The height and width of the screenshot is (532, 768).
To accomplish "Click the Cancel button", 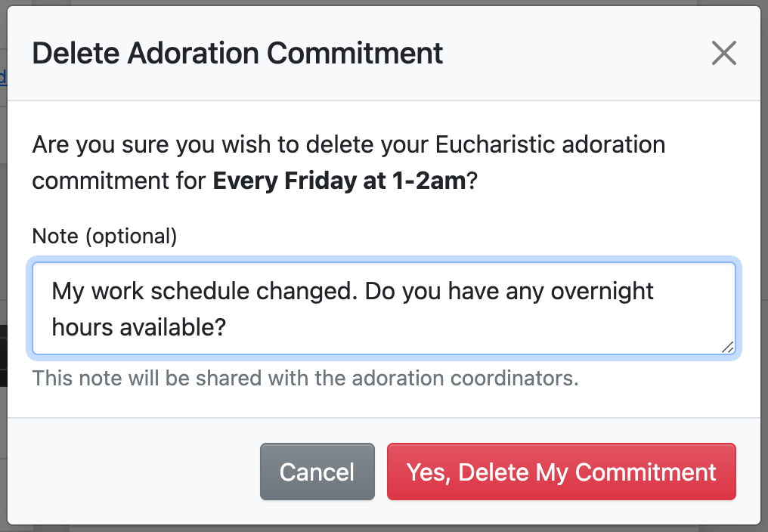I will (317, 472).
